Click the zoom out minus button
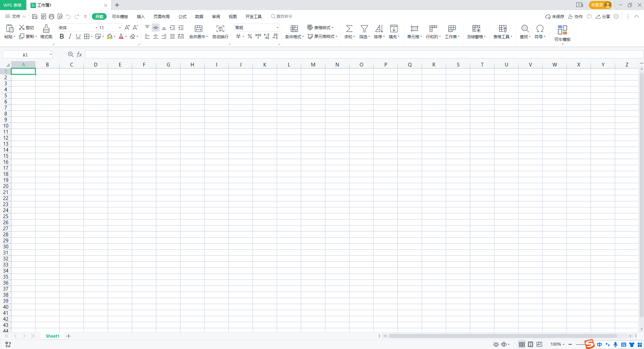 (x=570, y=344)
